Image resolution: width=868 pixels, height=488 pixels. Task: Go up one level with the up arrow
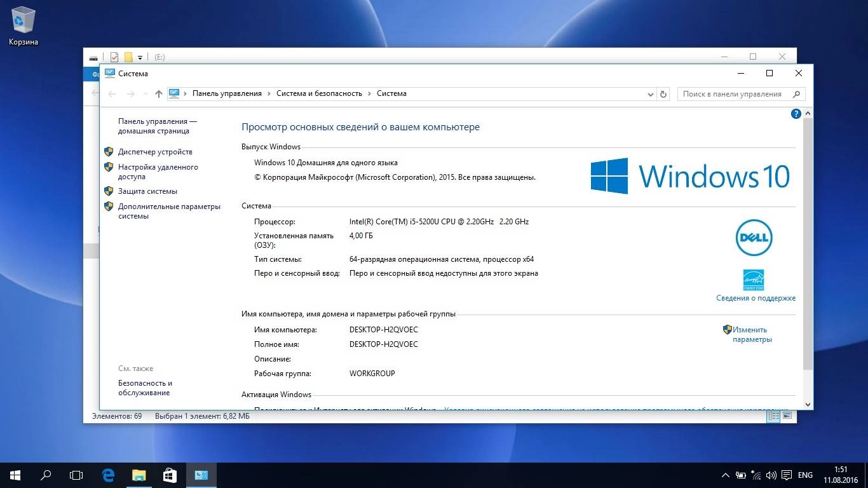click(159, 94)
